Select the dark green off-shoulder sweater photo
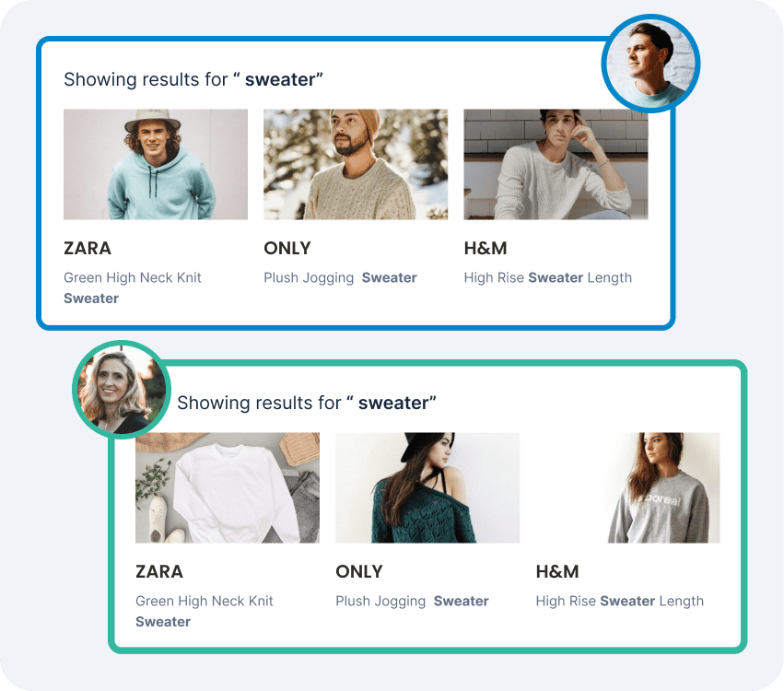The width and height of the screenshot is (784, 691). (427, 487)
